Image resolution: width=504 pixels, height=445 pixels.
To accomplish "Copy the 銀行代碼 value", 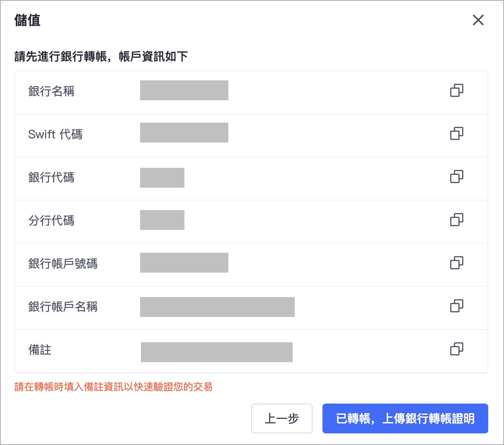I will click(x=456, y=177).
